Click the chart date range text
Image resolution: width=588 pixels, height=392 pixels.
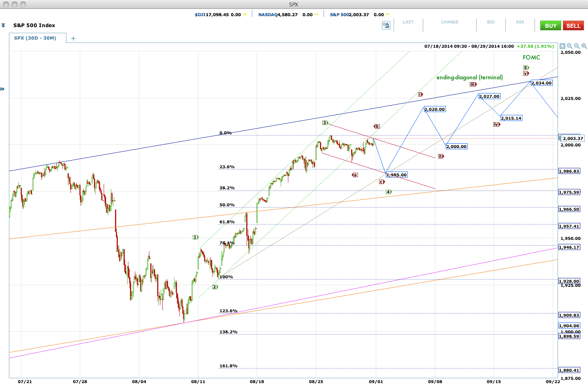pyautogui.click(x=469, y=46)
